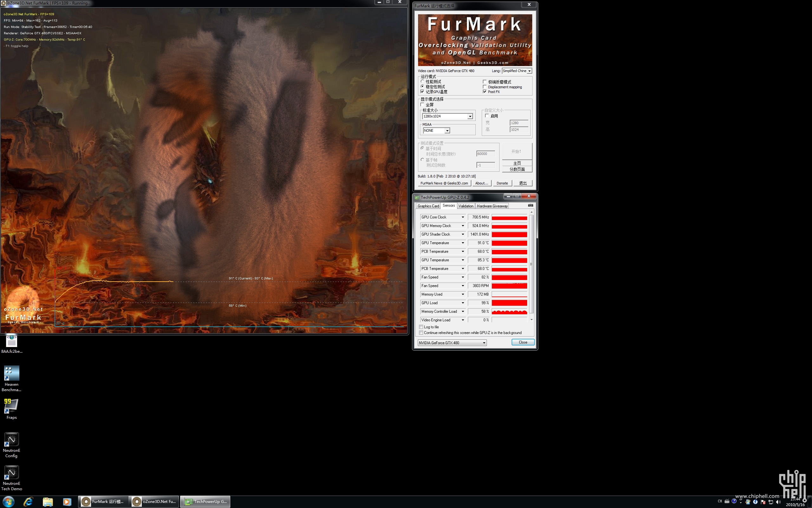Click the GPU-Z Close button
The height and width of the screenshot is (508, 812).
(523, 342)
